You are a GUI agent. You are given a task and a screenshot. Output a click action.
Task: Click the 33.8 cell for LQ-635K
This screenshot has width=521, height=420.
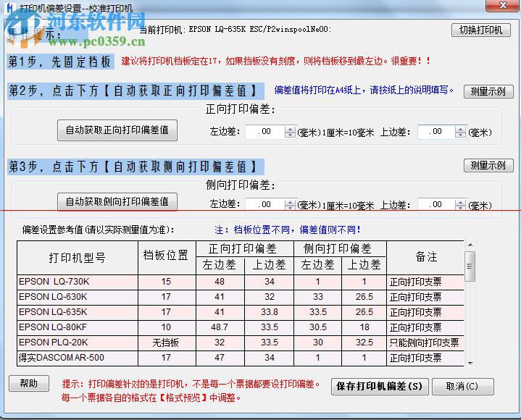pos(269,312)
